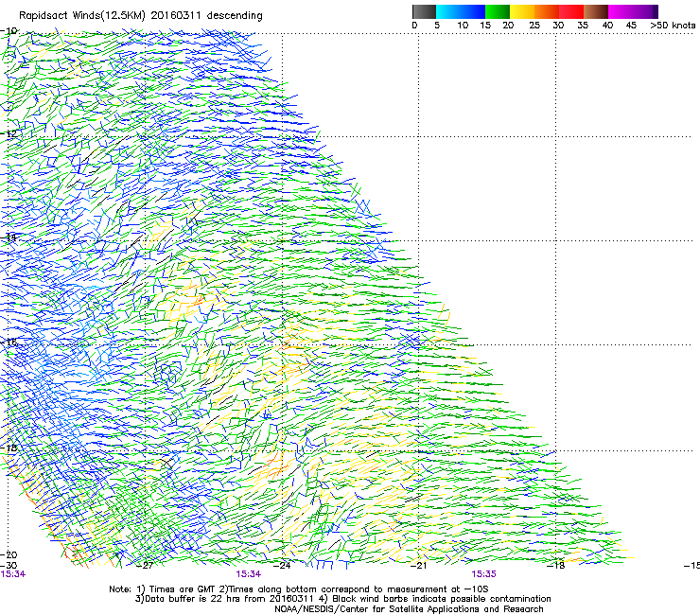Click the Rapidscat Winds chart title
Image resolution: width=700 pixels, height=615 pixels.
click(x=141, y=15)
